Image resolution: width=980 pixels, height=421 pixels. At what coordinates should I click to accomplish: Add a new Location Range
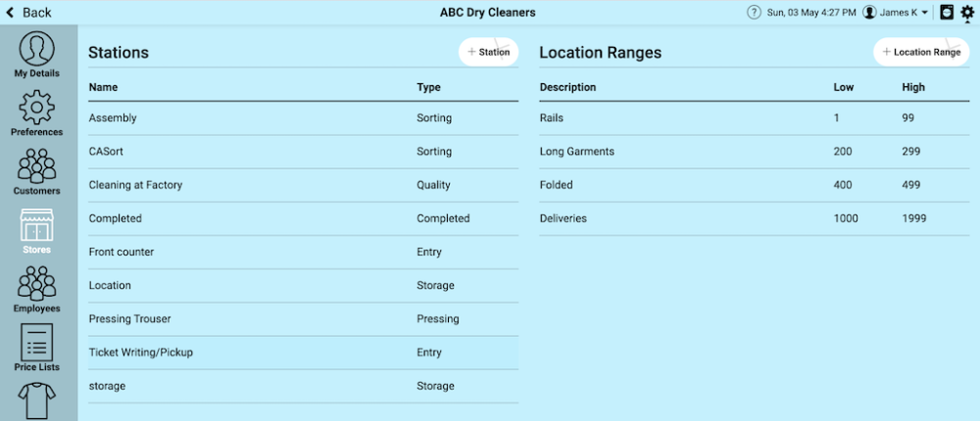pyautogui.click(x=921, y=52)
